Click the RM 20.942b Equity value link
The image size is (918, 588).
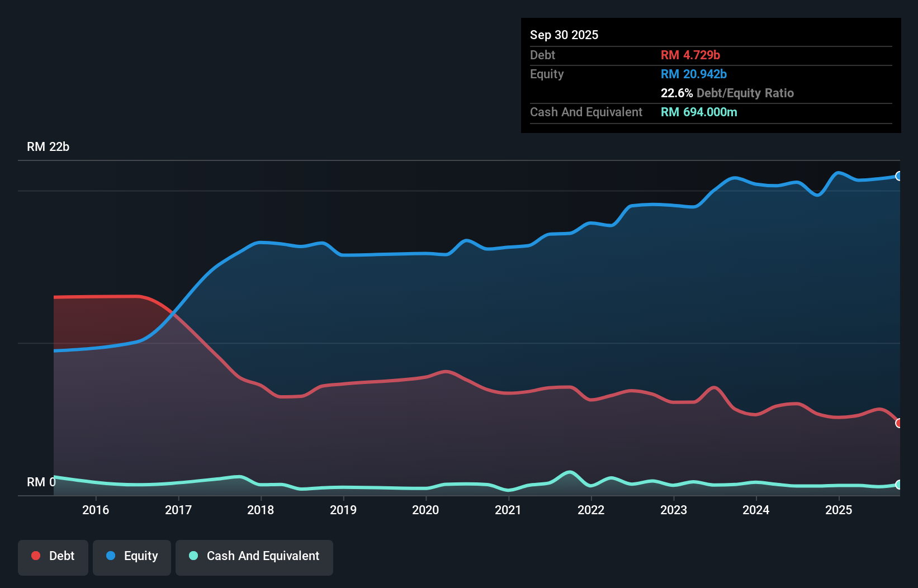(x=693, y=74)
